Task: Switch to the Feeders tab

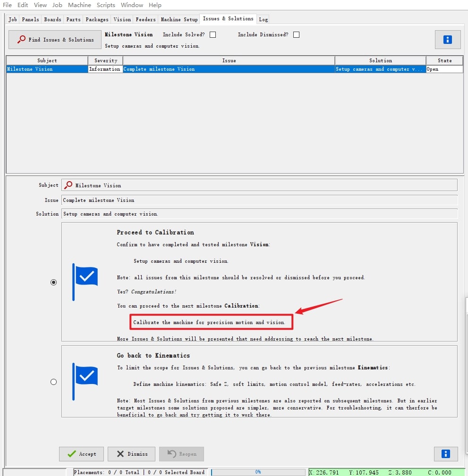Action: click(x=145, y=19)
